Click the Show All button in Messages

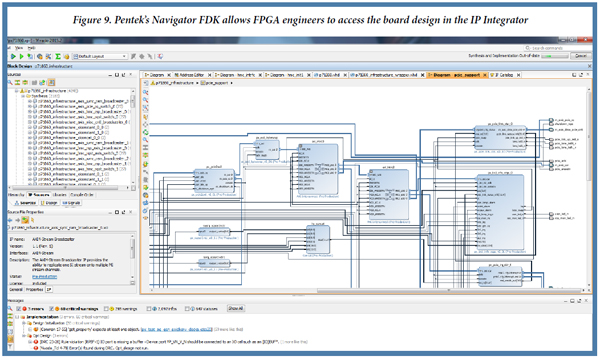pos(235,308)
